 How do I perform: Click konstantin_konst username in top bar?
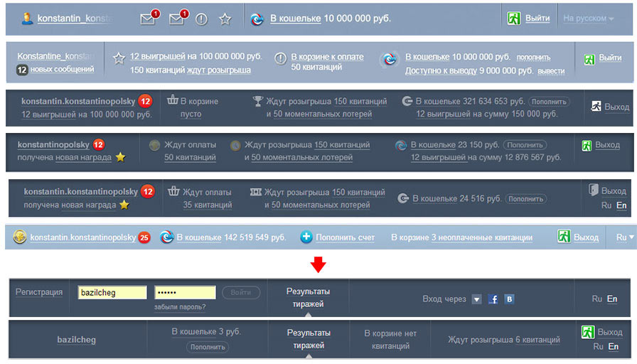75,18
